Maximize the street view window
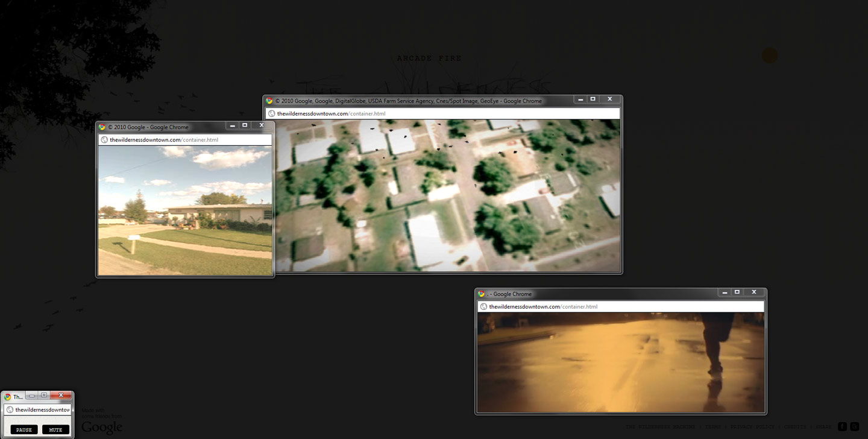 (245, 125)
